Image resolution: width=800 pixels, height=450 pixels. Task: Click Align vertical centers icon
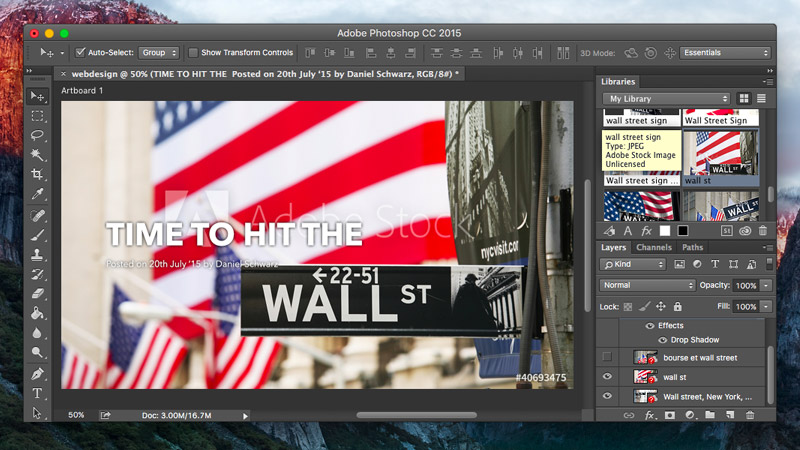pos(330,53)
